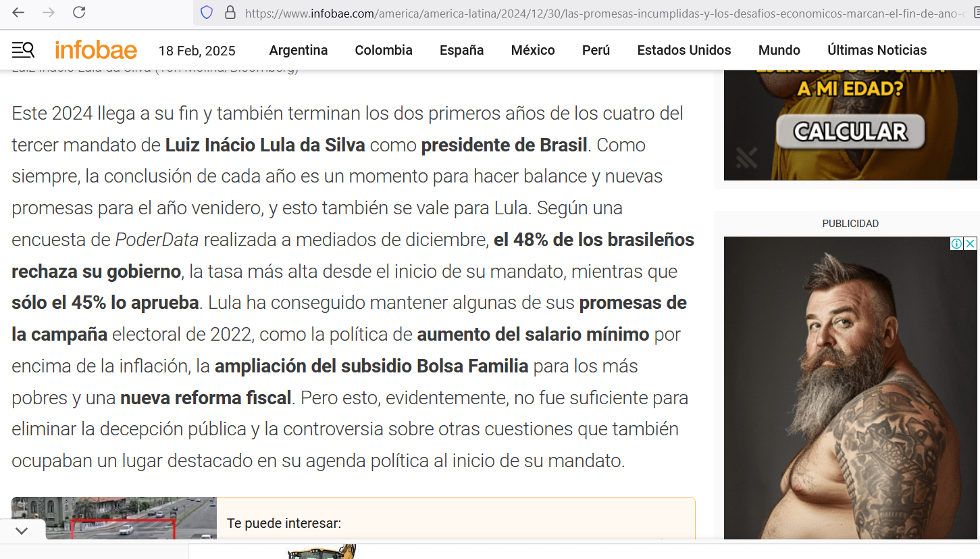Click the date 18 Feb, 2025
Viewport: 980px width, 559px height.
tap(197, 51)
